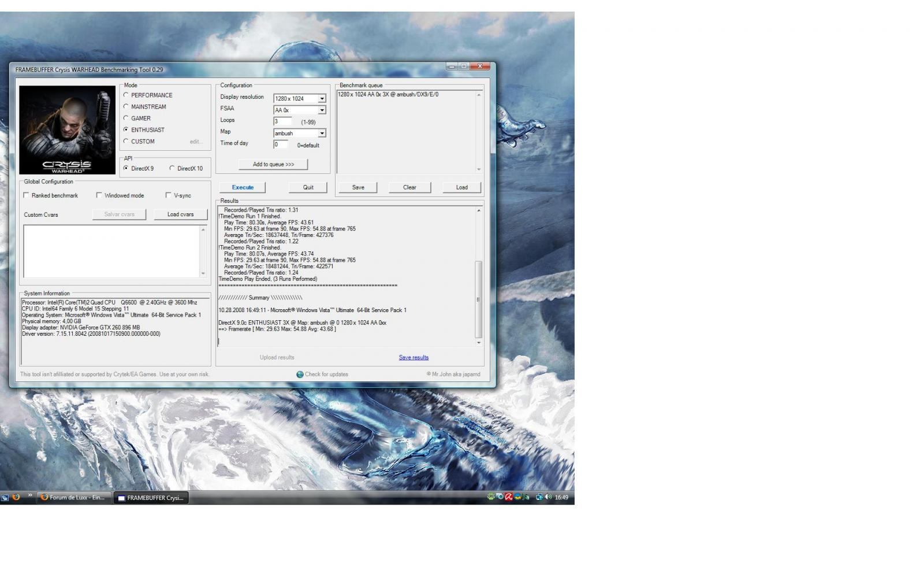Focus the Time of day field
This screenshot has width=924, height=578.
pyautogui.click(x=281, y=144)
